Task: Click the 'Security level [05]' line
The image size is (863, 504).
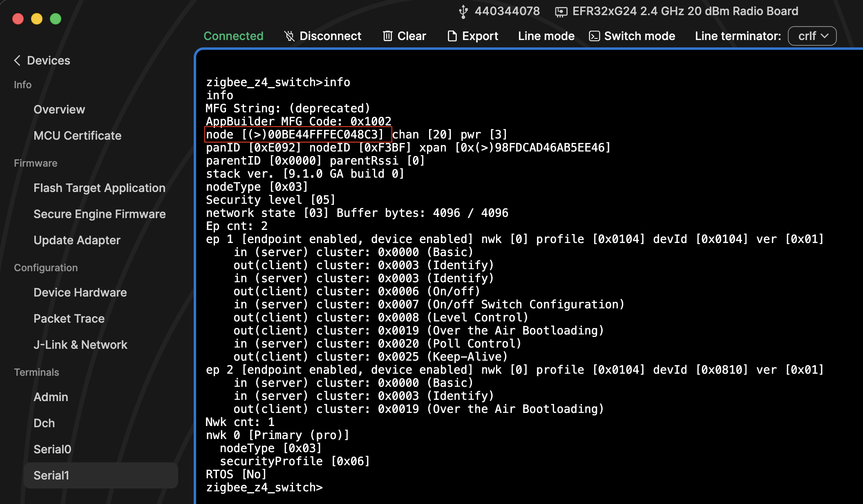Action: point(271,200)
